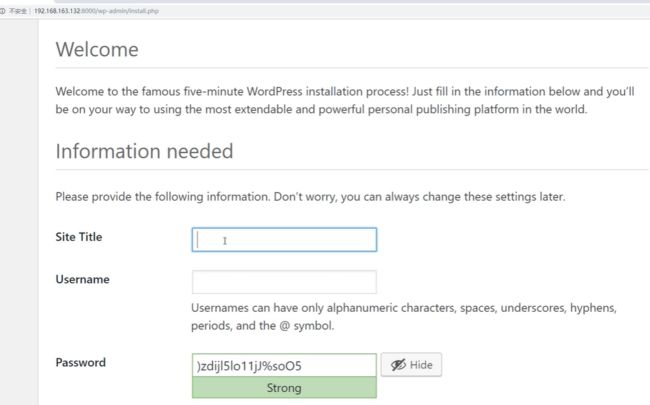Click the Information needed heading
This screenshot has width=650, height=405.
point(144,151)
